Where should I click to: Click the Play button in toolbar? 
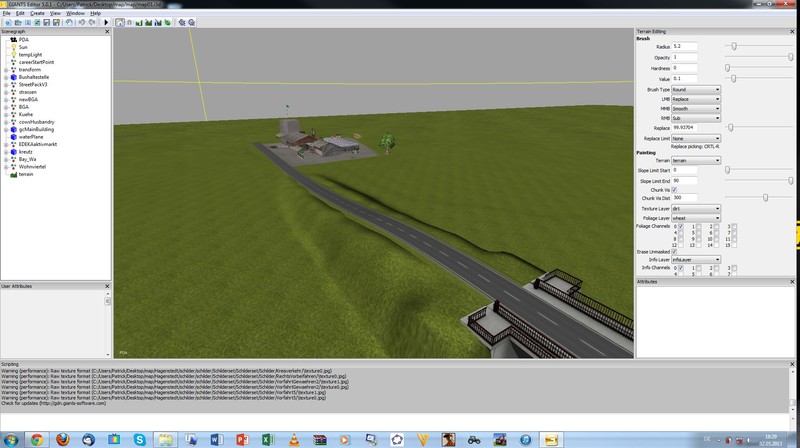[106, 22]
